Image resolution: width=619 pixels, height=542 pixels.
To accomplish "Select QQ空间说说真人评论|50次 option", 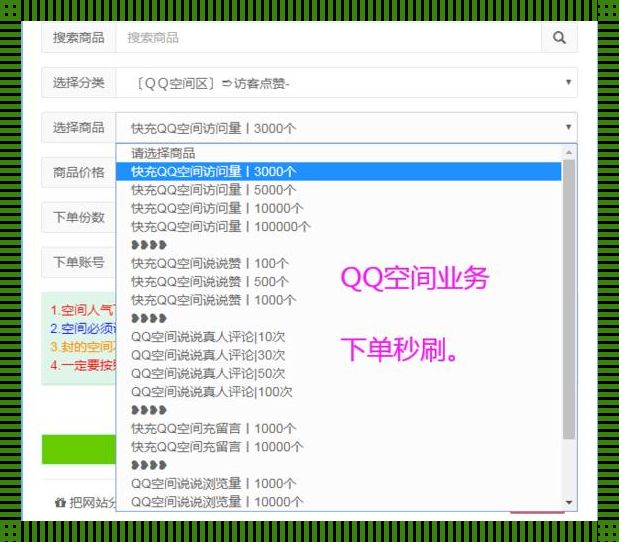I will point(339,373).
